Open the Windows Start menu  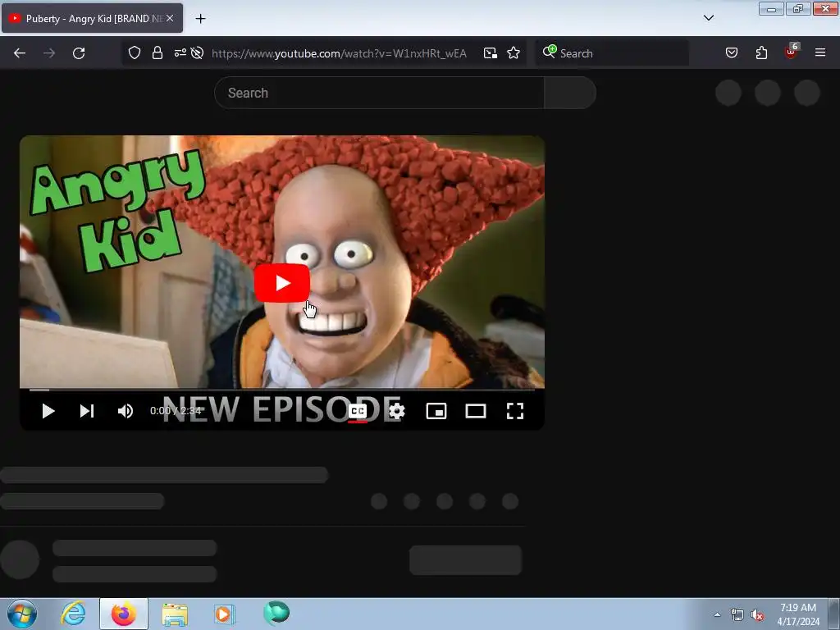click(22, 614)
